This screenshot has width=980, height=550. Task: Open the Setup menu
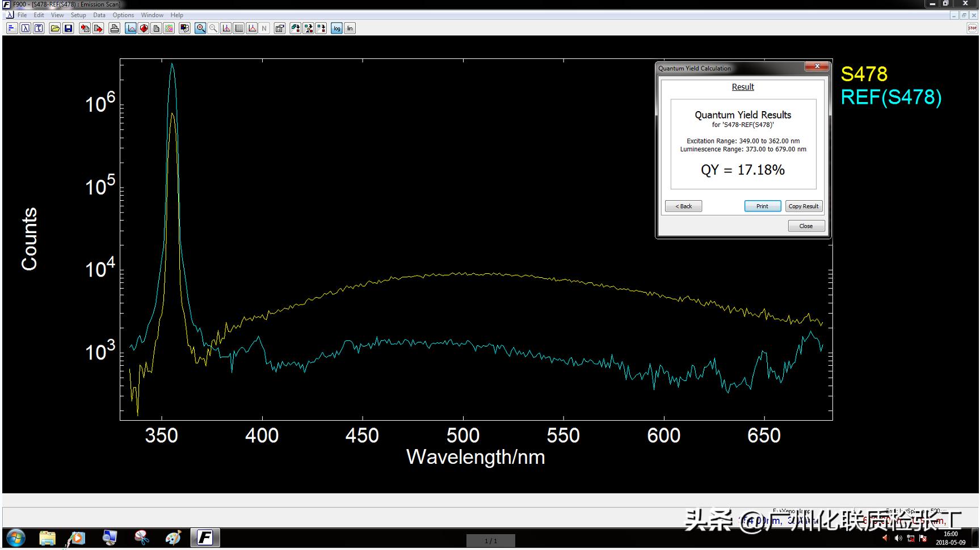[78, 15]
